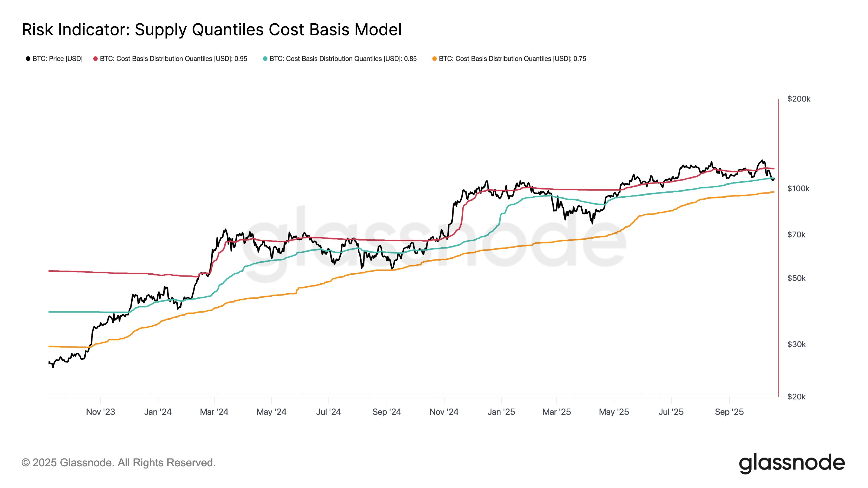Viewport: 868px width, 488px height.
Task: Click the $200k y-axis label
Action: [x=799, y=99]
